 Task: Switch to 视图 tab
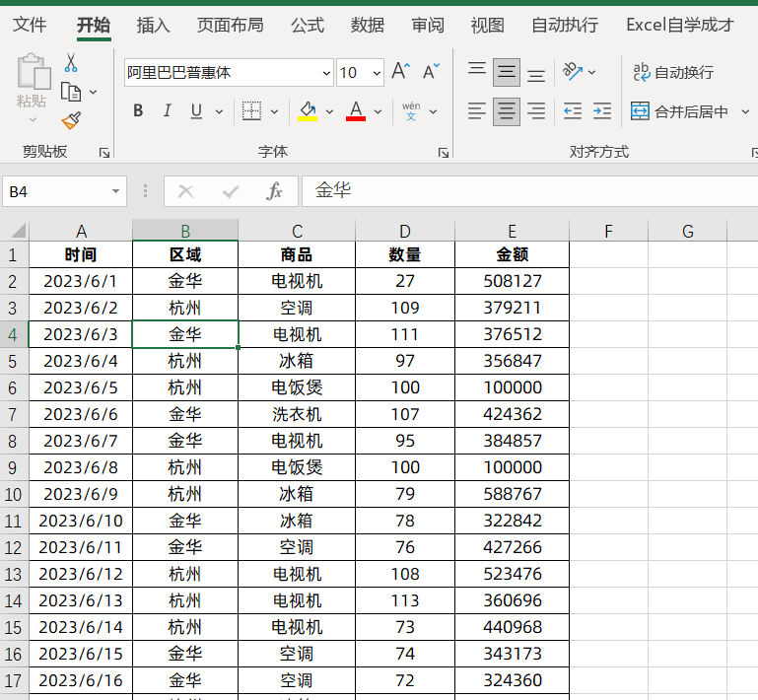click(488, 25)
